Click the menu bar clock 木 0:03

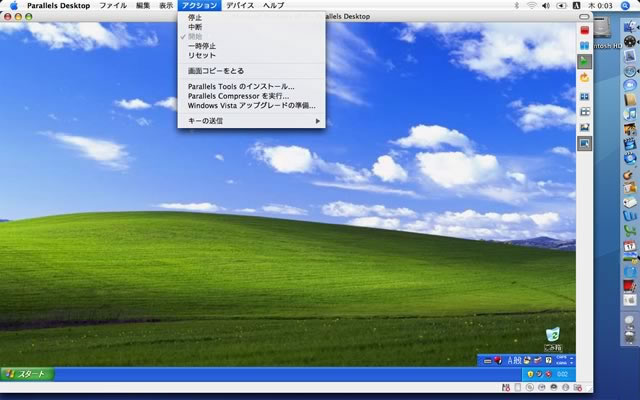point(600,5)
